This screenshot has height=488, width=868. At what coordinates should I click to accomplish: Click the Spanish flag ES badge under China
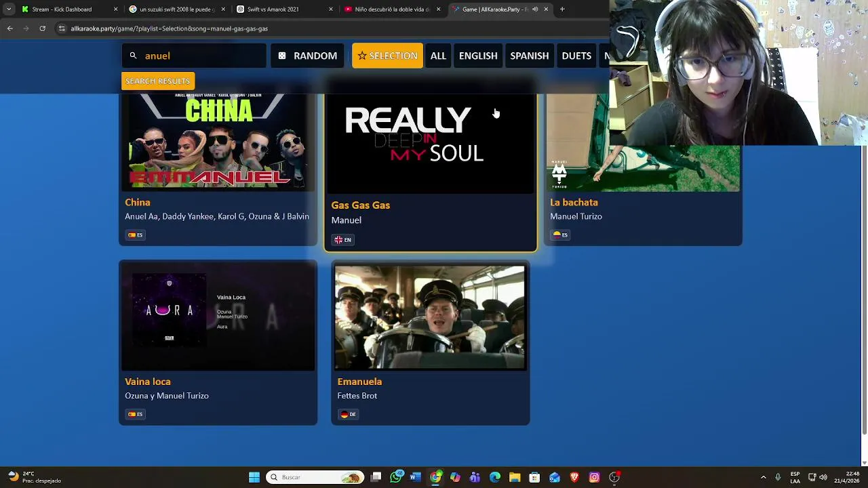point(136,235)
